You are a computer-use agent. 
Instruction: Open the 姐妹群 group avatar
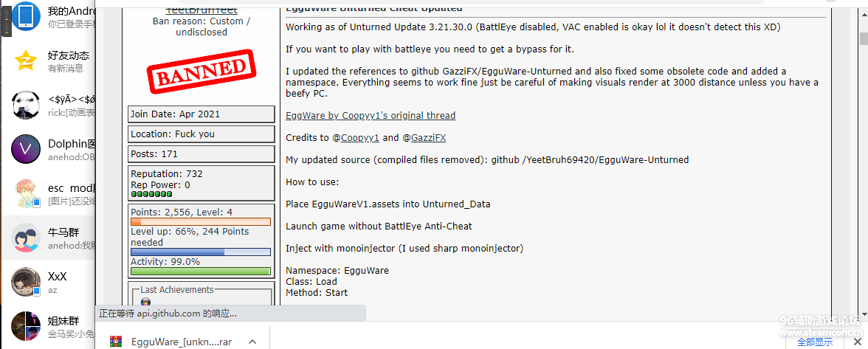click(26, 326)
